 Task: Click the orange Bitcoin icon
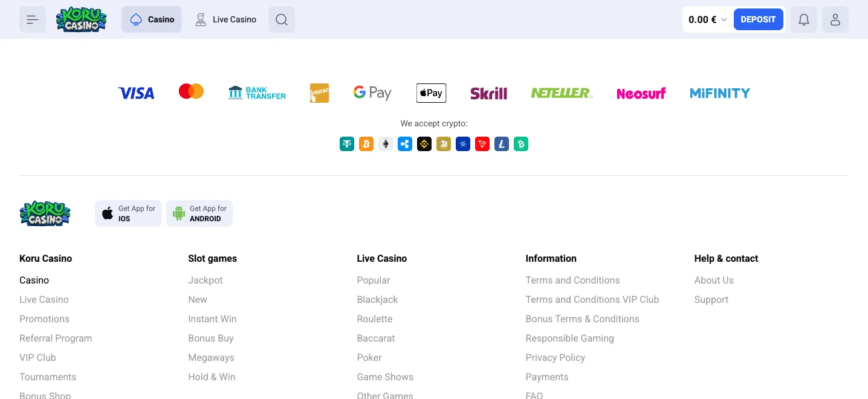coord(366,144)
